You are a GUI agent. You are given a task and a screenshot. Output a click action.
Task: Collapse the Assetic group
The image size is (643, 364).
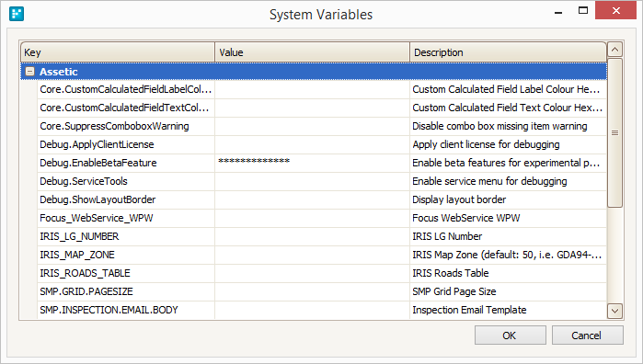point(30,72)
